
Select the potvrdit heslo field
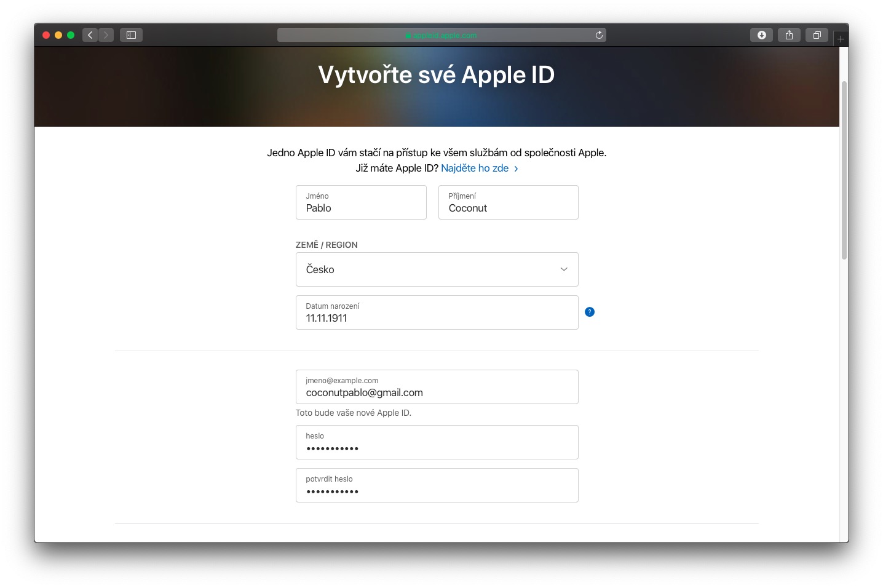tap(437, 485)
